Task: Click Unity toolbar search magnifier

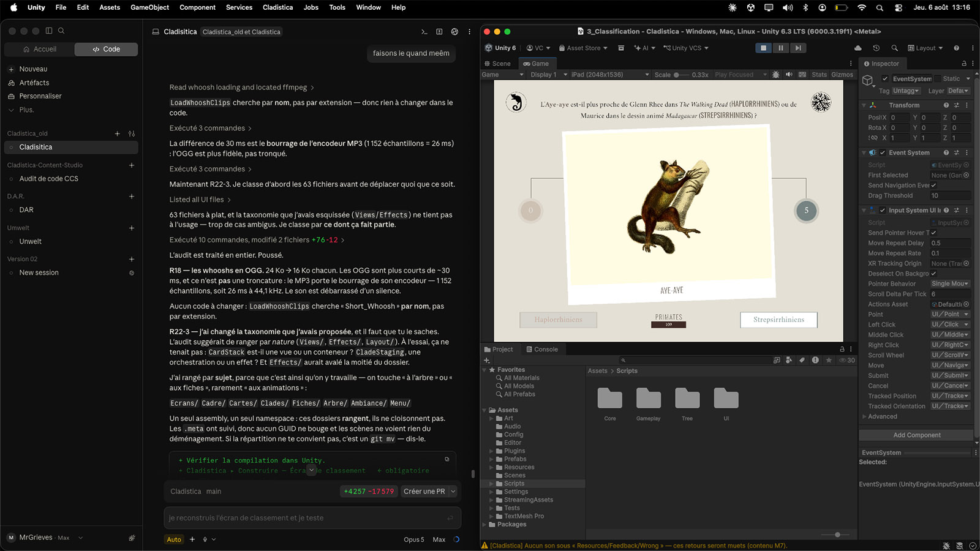Action: (894, 48)
